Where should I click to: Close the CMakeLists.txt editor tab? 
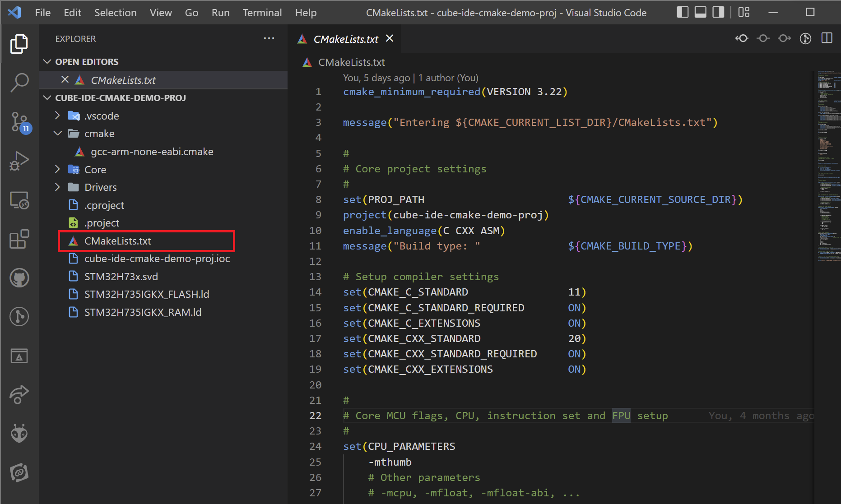390,39
